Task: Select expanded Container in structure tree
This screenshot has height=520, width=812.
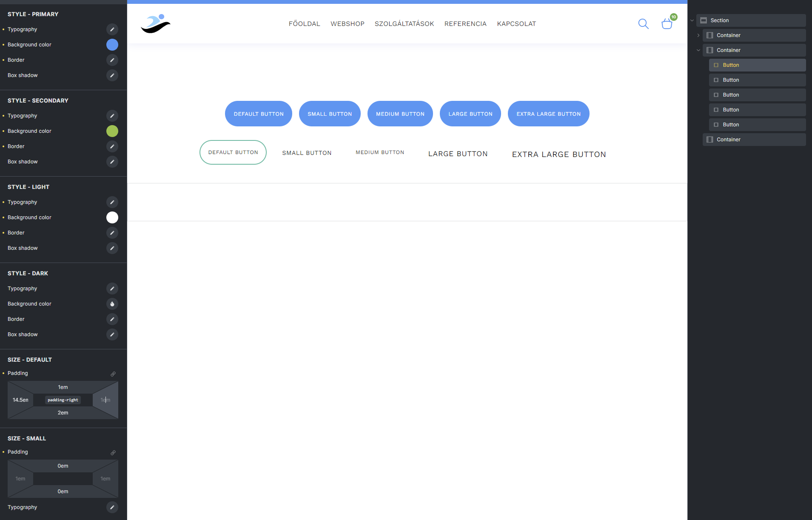Action: point(754,50)
